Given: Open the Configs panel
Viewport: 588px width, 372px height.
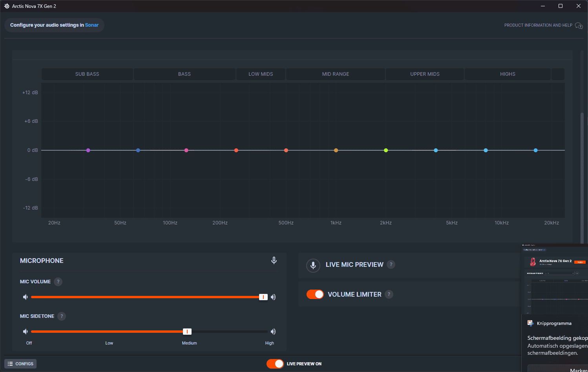Looking at the screenshot, I should tap(20, 364).
